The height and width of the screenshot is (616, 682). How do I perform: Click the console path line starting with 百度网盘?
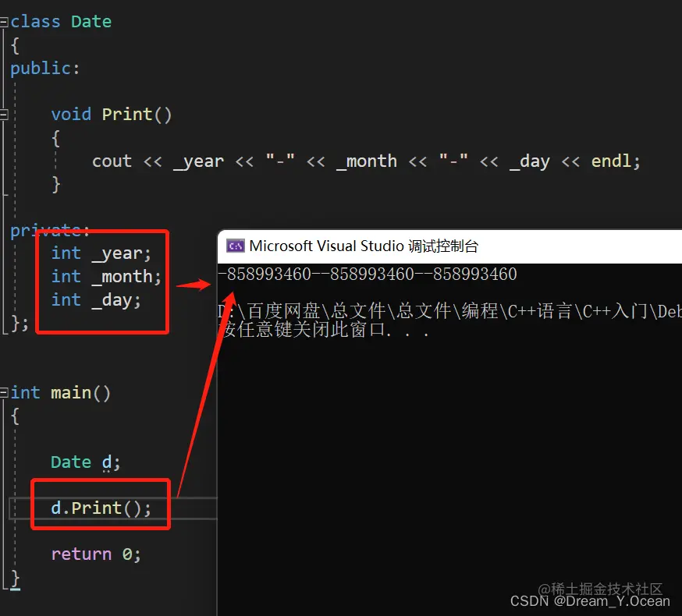click(449, 311)
